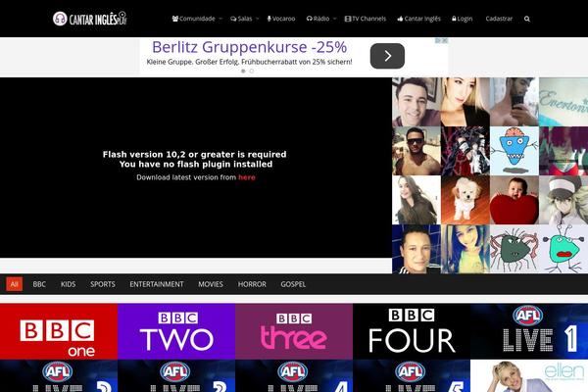The image size is (588, 392).
Task: Open the Cantar Inglês like link
Action: click(x=418, y=19)
